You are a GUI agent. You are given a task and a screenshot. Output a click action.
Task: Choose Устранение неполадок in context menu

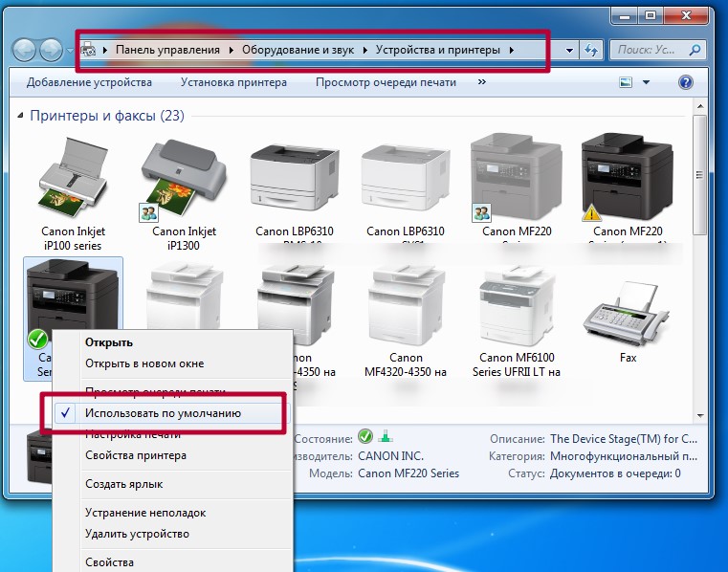tap(145, 513)
